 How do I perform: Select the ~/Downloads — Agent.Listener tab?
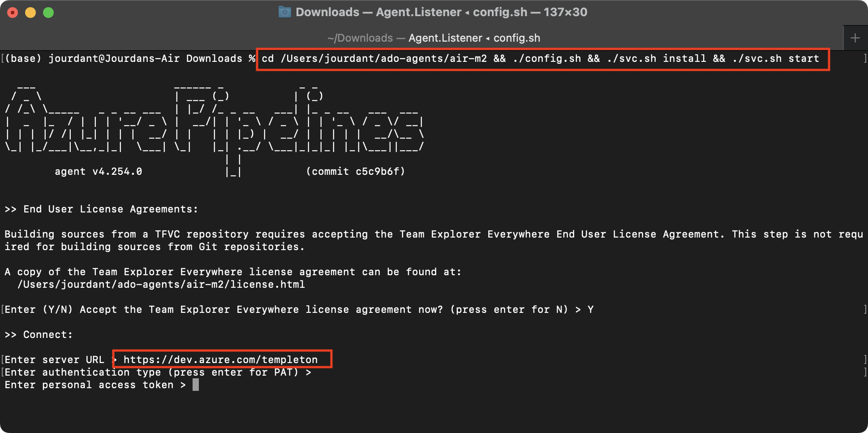[434, 38]
